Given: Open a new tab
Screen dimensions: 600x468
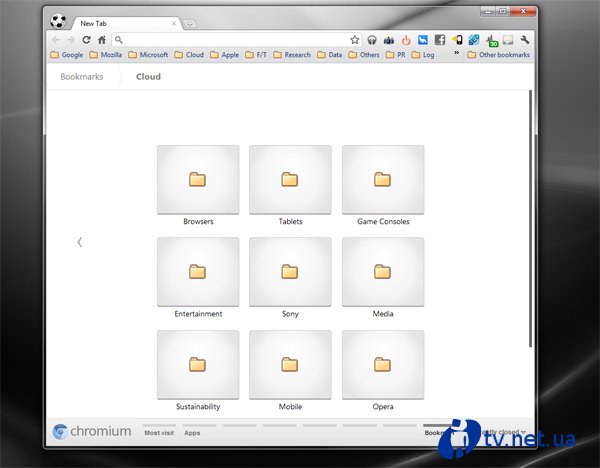Looking at the screenshot, I should pos(189,24).
